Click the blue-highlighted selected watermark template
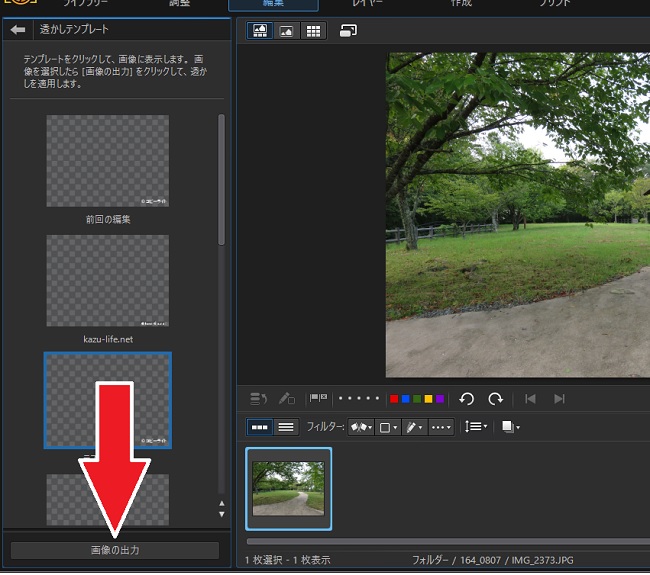The image size is (650, 575). [x=108, y=400]
